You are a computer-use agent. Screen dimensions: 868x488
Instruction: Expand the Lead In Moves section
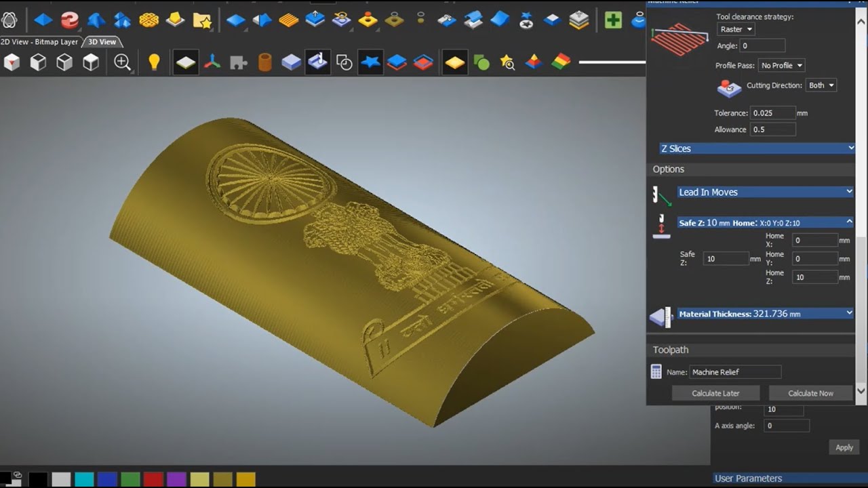coord(765,192)
